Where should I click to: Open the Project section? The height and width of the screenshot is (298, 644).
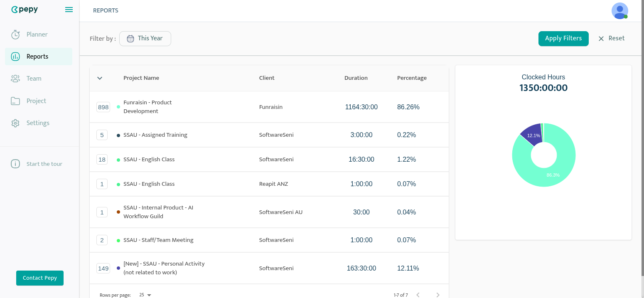(x=38, y=101)
